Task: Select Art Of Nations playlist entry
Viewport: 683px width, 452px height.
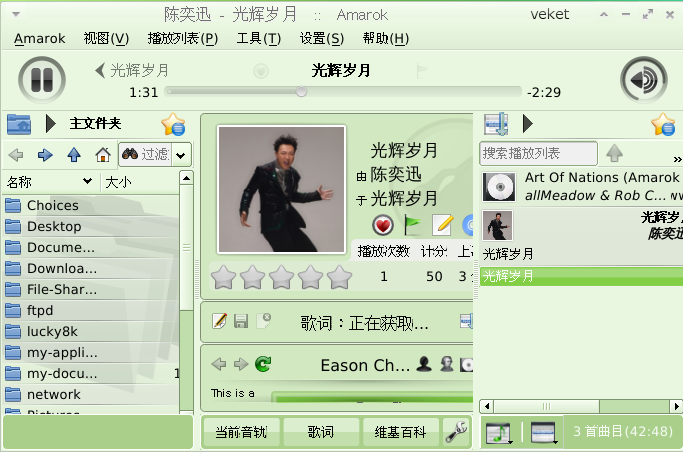Action: click(582, 186)
